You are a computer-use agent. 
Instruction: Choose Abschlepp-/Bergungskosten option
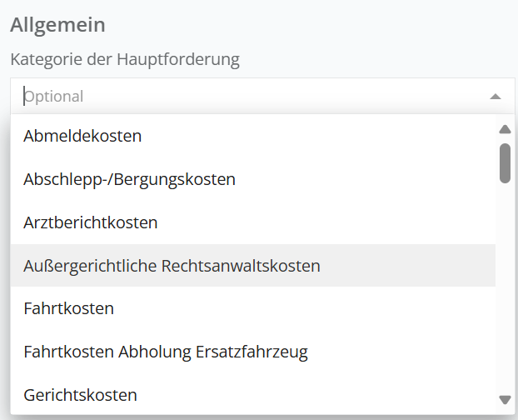129,179
